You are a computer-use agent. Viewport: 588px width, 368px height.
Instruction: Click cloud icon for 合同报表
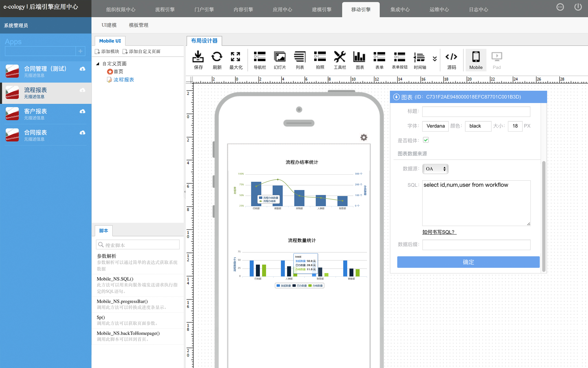click(x=82, y=133)
